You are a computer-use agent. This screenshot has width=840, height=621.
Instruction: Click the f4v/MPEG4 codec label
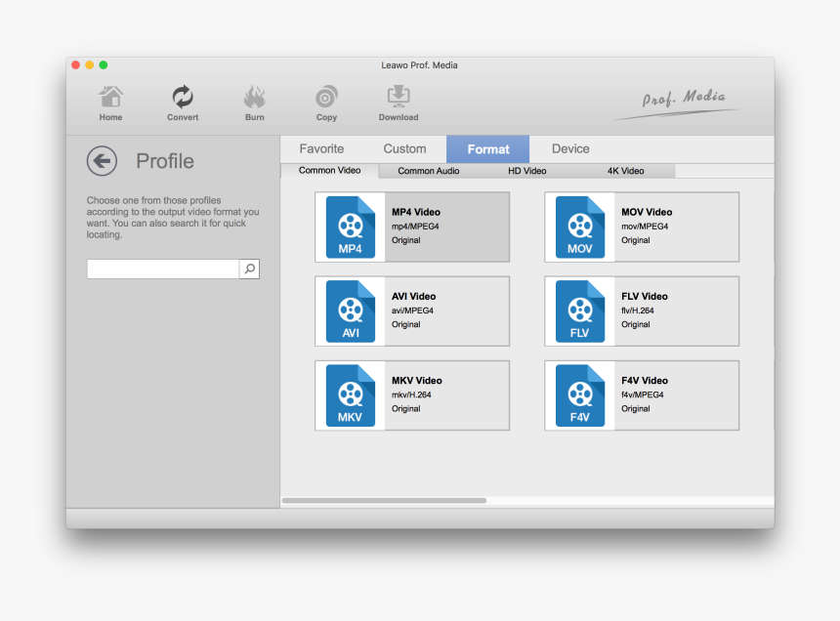tap(643, 394)
